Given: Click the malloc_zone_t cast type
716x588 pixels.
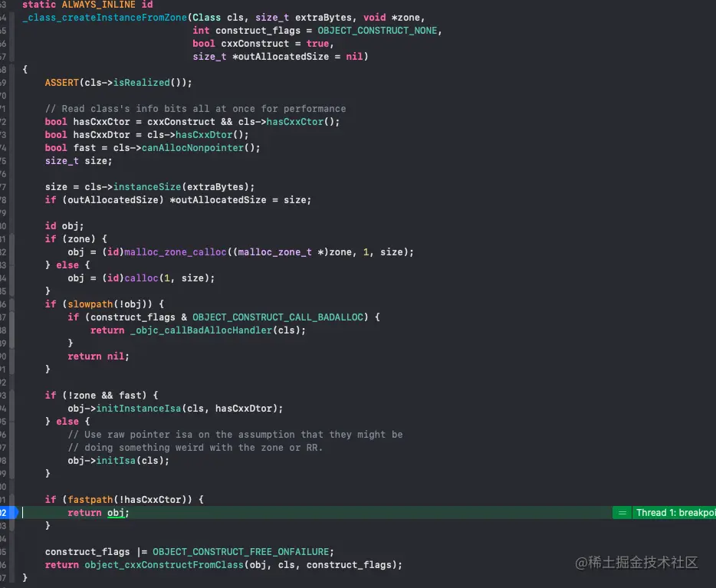Looking at the screenshot, I should [275, 252].
